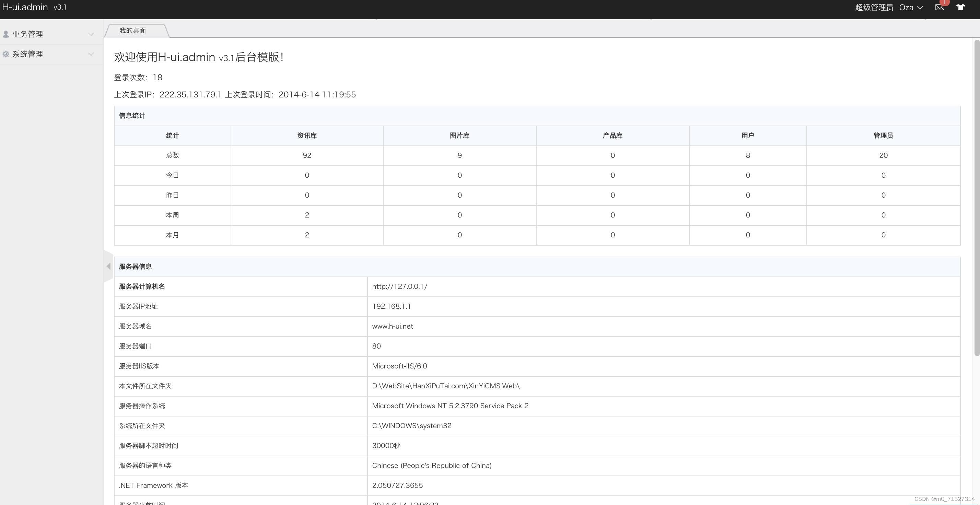Click the person icon beside 业务管理
This screenshot has height=505, width=980.
6,34
